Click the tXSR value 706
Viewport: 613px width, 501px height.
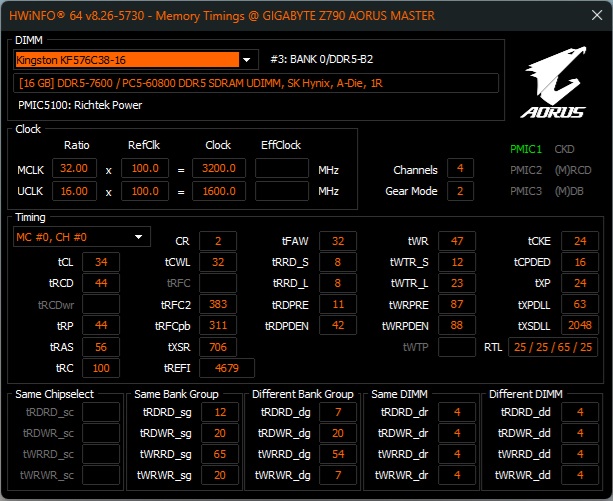(x=218, y=347)
